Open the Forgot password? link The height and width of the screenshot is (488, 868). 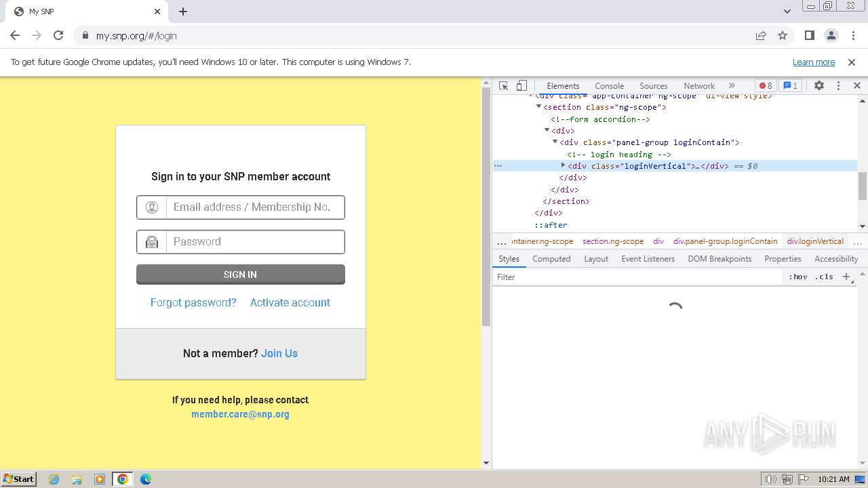pyautogui.click(x=193, y=303)
